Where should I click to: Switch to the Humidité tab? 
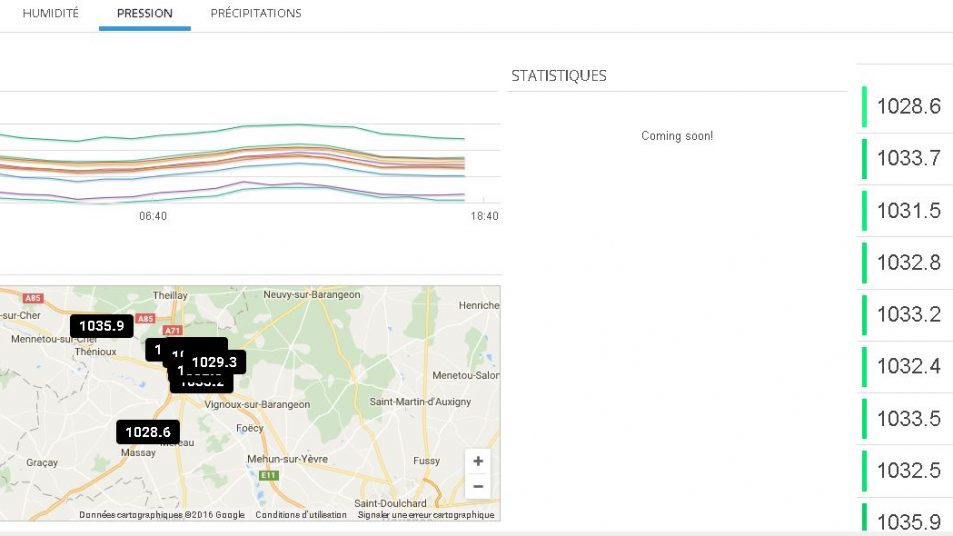[x=50, y=14]
